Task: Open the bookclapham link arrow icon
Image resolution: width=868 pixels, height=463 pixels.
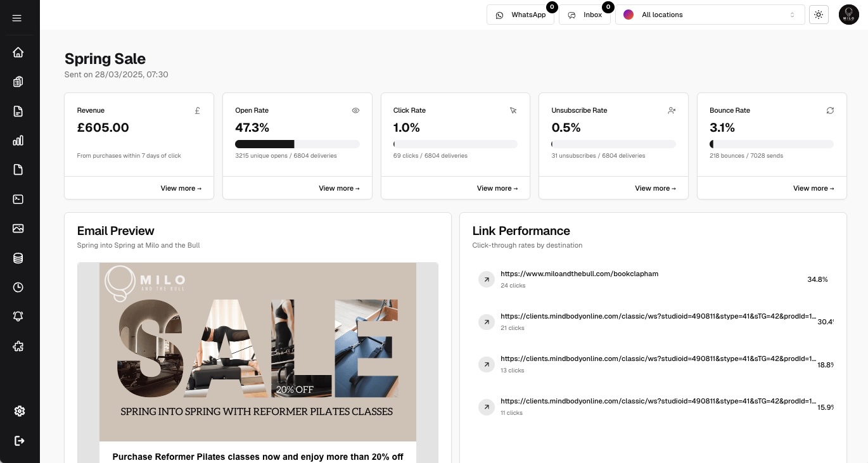Action: tap(486, 279)
